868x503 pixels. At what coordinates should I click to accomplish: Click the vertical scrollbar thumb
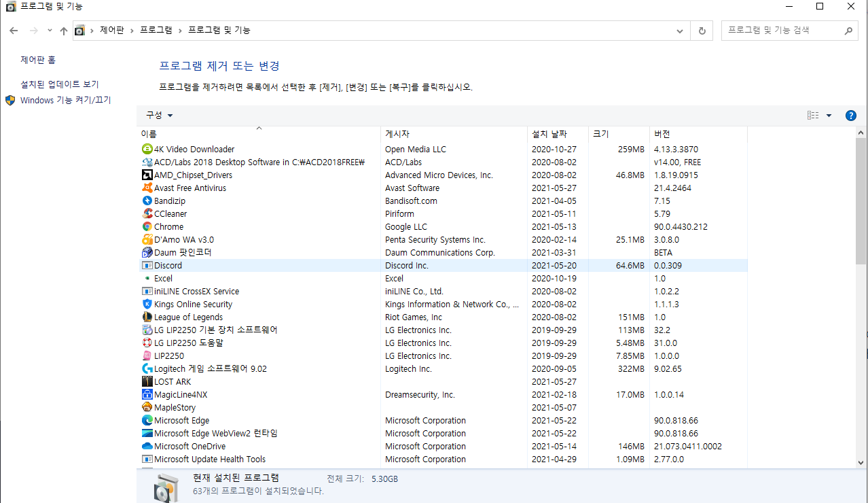[861, 201]
